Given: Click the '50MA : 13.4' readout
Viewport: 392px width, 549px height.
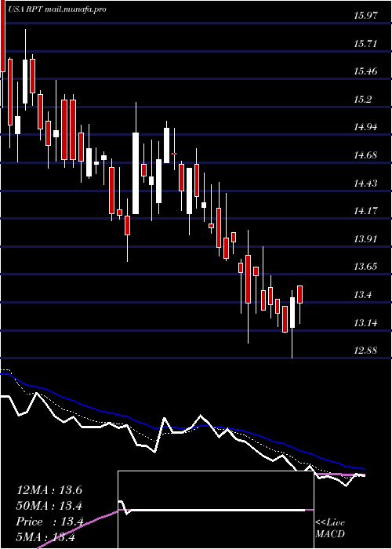Looking at the screenshot, I should pyautogui.click(x=49, y=506).
